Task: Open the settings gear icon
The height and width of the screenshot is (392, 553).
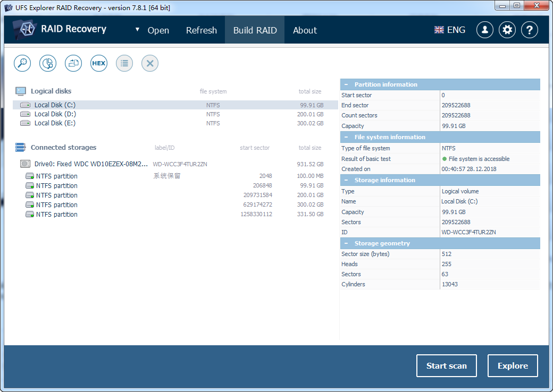Action: point(507,30)
